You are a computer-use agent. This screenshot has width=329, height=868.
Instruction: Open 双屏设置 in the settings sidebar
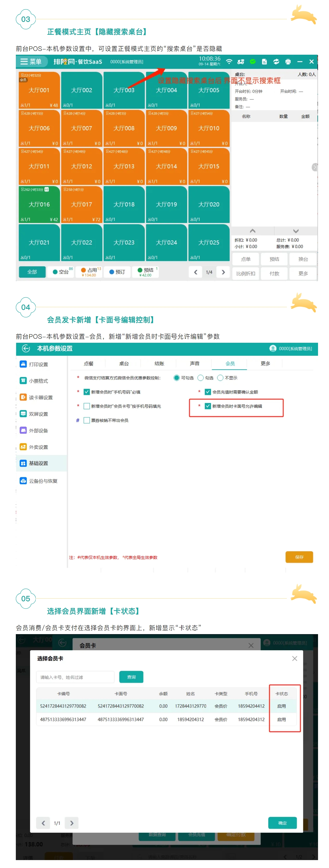(34, 414)
